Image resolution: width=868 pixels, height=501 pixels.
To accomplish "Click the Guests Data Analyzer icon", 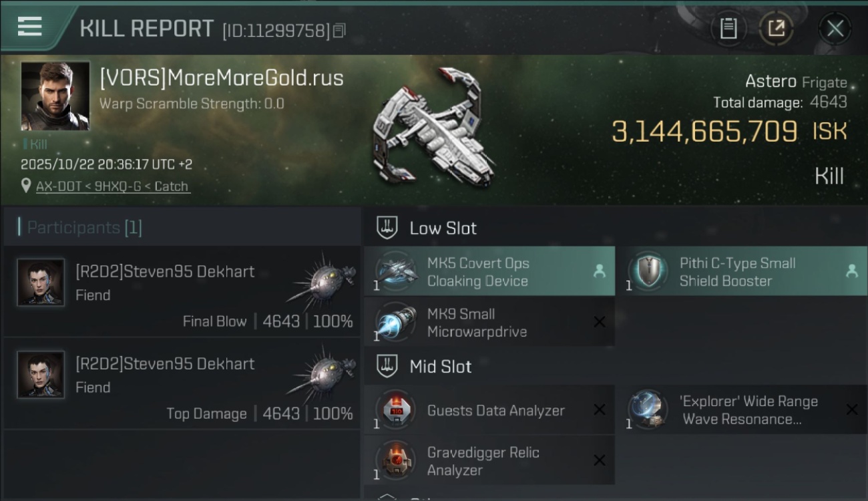I will (x=397, y=409).
